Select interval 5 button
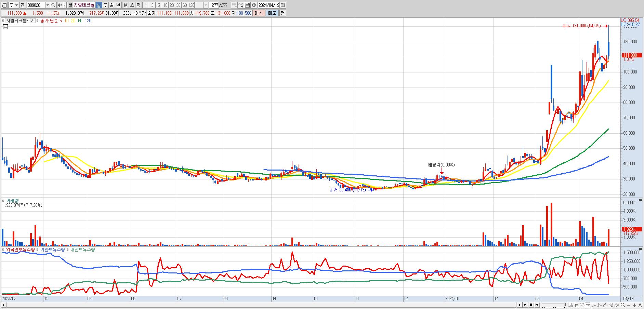 pyautogui.click(x=159, y=5)
